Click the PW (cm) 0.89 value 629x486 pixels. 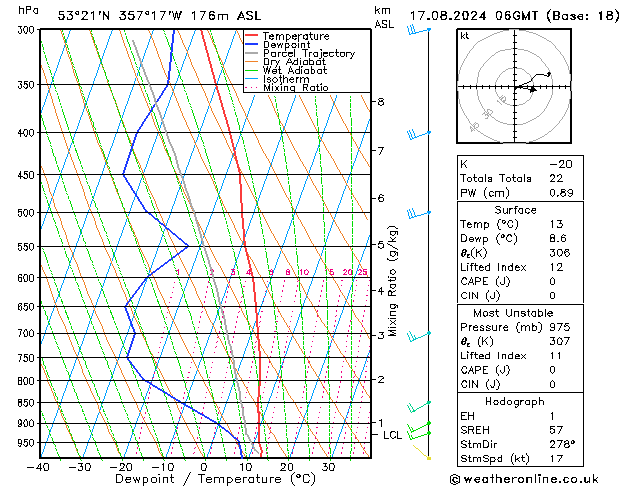click(561, 193)
